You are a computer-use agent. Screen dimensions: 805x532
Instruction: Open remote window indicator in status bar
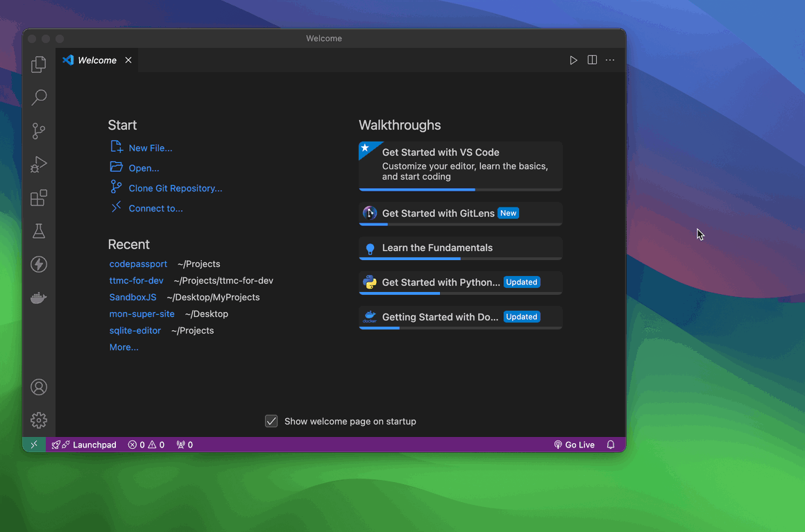[x=35, y=445]
